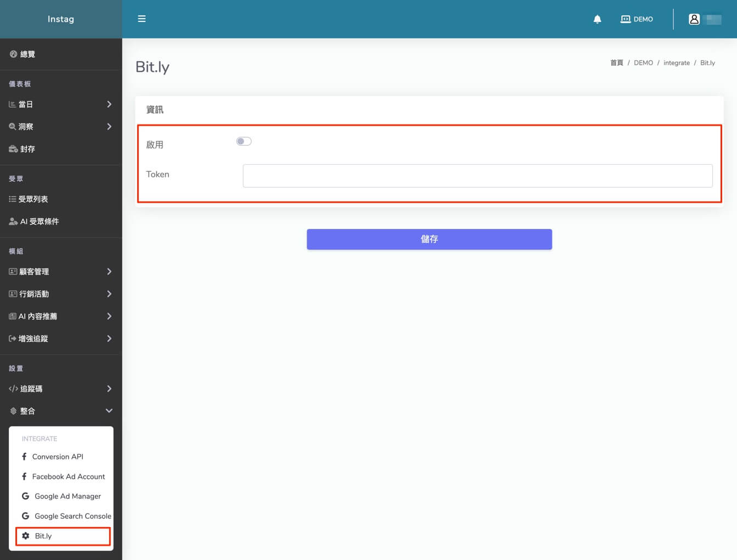Click Facebook icon beside Facebook Ad Account
The width and height of the screenshot is (737, 560).
24,477
